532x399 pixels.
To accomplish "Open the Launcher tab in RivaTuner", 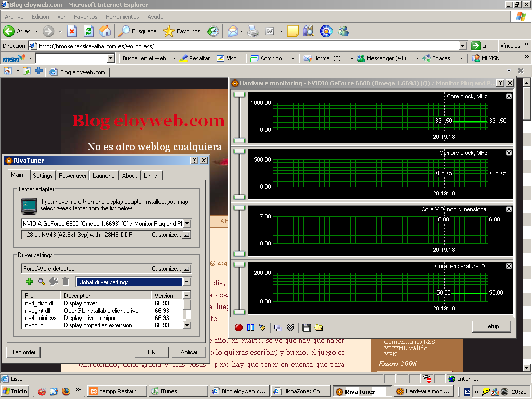I will click(x=104, y=176).
